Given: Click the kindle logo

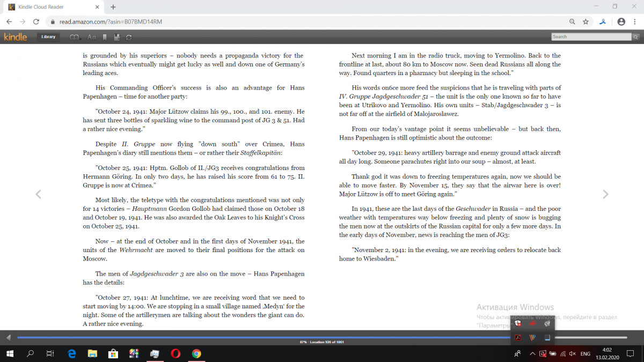Looking at the screenshot, I should (x=15, y=37).
